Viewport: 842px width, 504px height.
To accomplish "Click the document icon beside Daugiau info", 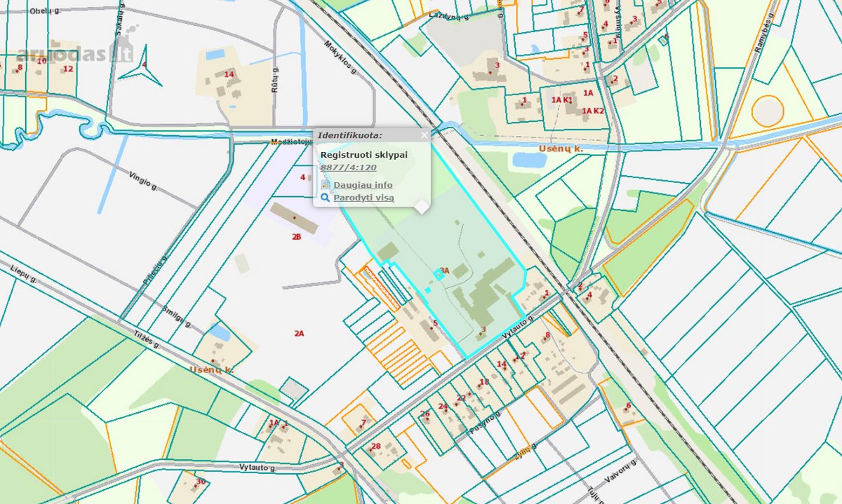I will coord(326,184).
